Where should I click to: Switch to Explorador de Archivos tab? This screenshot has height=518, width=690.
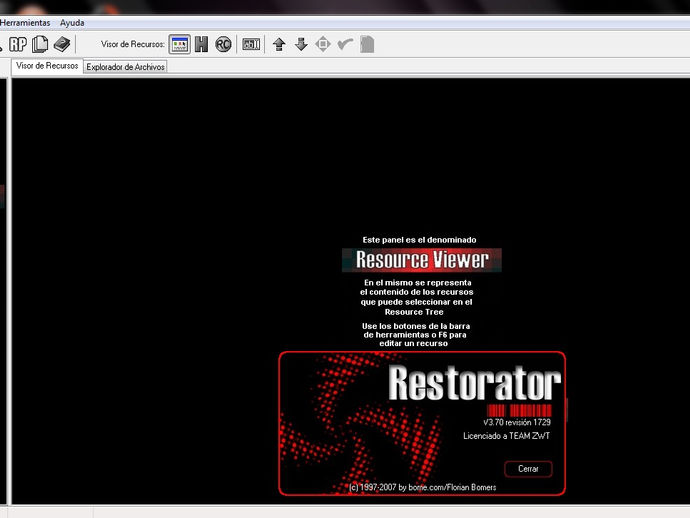125,67
